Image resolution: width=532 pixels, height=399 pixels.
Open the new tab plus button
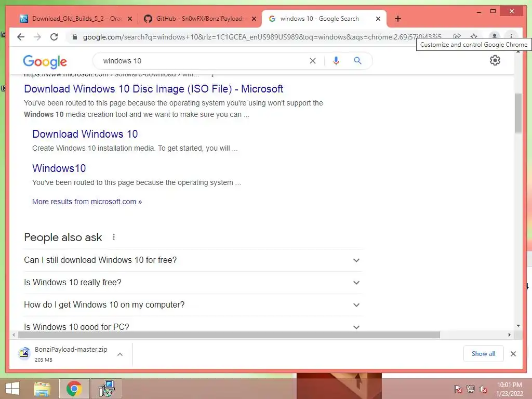tap(398, 19)
